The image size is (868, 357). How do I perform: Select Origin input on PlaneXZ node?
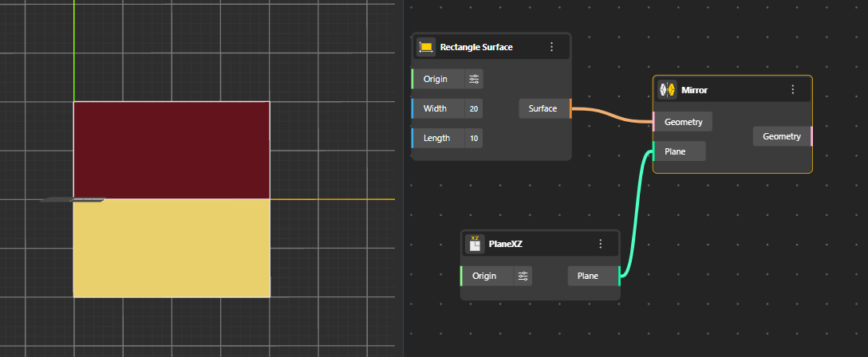point(488,276)
